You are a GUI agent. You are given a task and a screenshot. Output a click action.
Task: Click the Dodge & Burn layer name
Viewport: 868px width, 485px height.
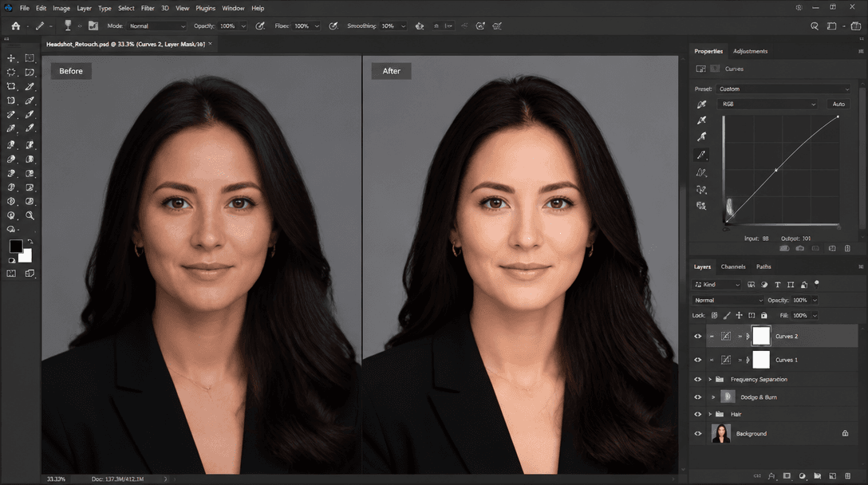tap(759, 397)
